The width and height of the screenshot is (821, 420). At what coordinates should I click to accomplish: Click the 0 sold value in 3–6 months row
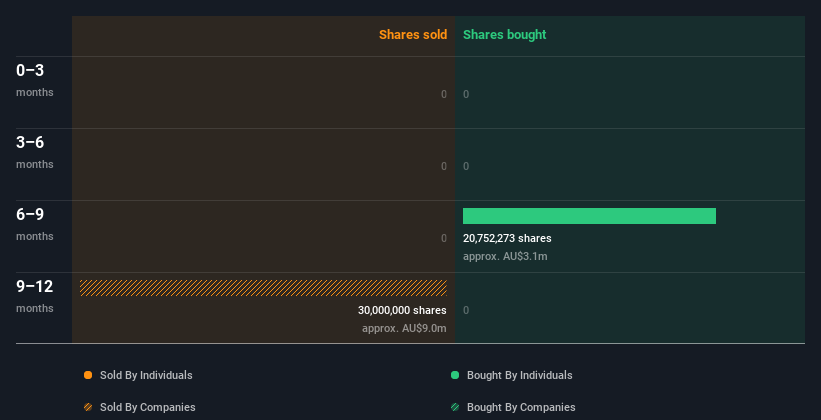[x=444, y=167]
